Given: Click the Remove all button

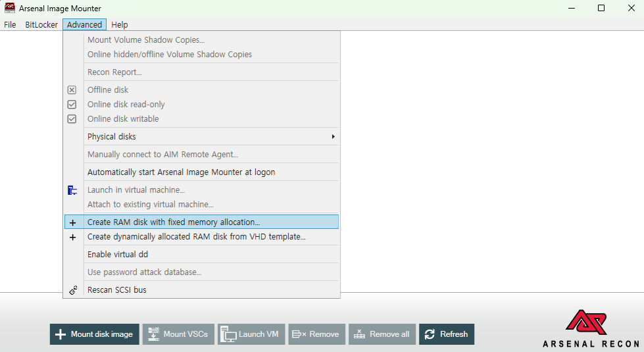Looking at the screenshot, I should [382, 334].
